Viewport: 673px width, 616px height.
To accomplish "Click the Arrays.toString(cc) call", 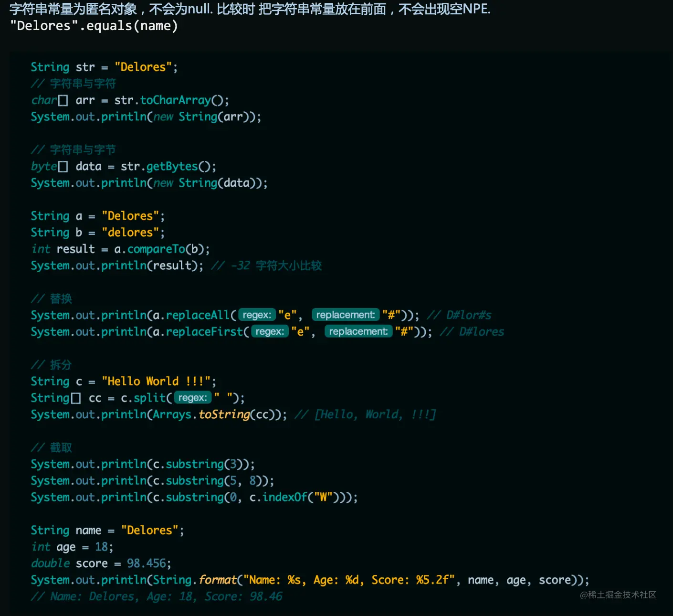I will [217, 414].
